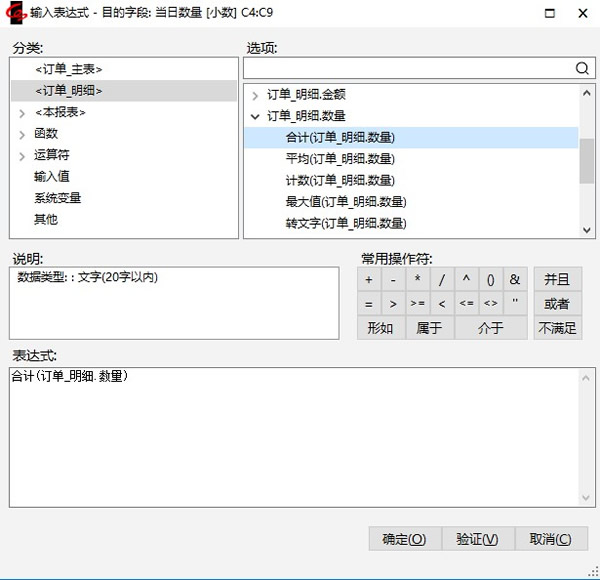
Task: Maximize the expression dialog window
Action: coord(550,13)
